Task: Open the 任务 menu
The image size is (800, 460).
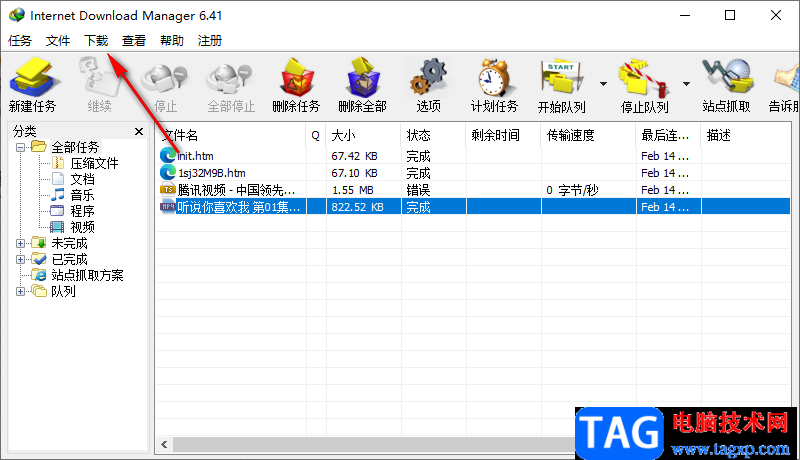Action: (x=20, y=41)
